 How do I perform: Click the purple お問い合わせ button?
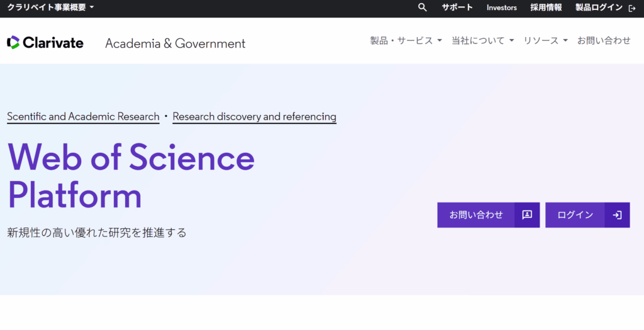coord(488,215)
